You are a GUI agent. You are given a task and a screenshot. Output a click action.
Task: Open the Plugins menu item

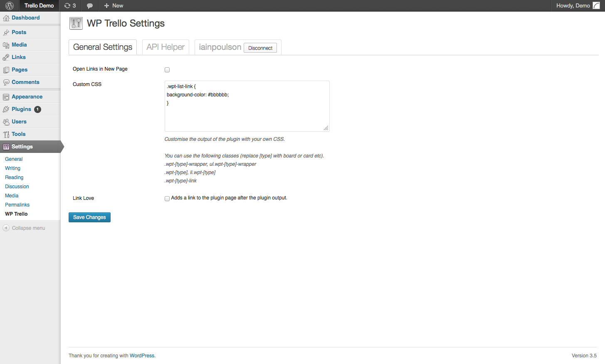[x=21, y=109]
